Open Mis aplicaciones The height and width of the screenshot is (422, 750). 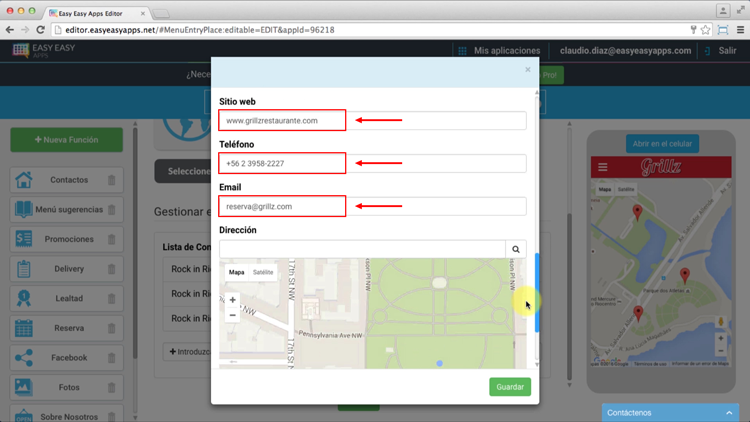[x=499, y=51]
